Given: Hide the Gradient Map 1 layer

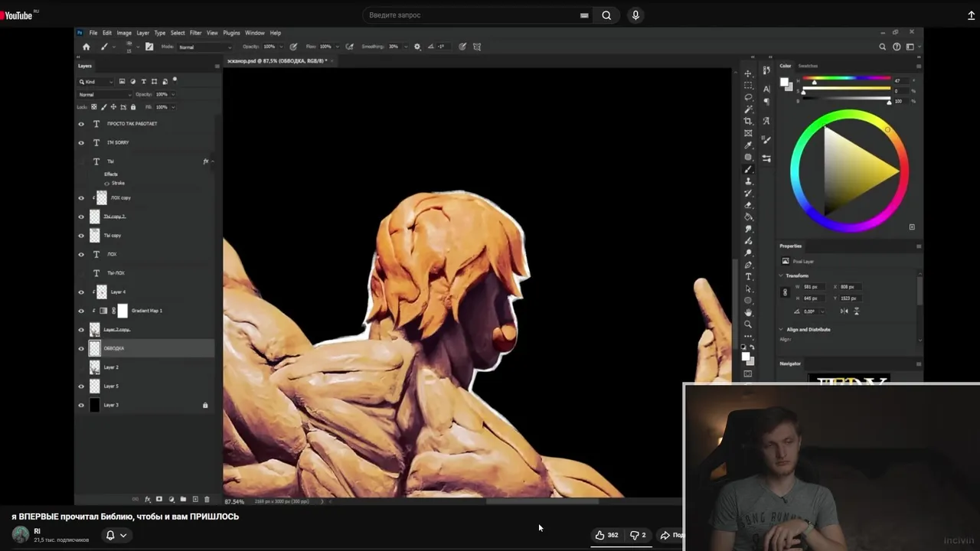Looking at the screenshot, I should coord(81,311).
